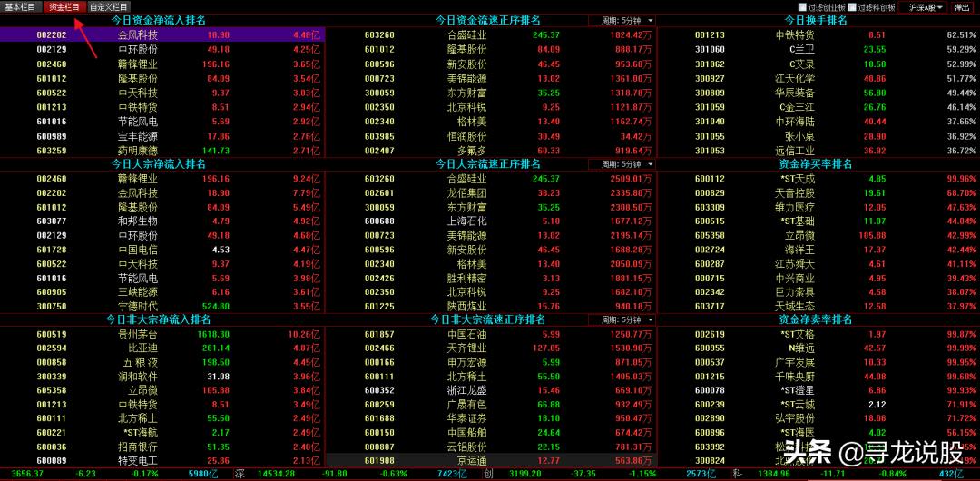The width and height of the screenshot is (980, 481).
Task: Select 药明康德 in 今日资金净流入排名
Action: pyautogui.click(x=162, y=150)
